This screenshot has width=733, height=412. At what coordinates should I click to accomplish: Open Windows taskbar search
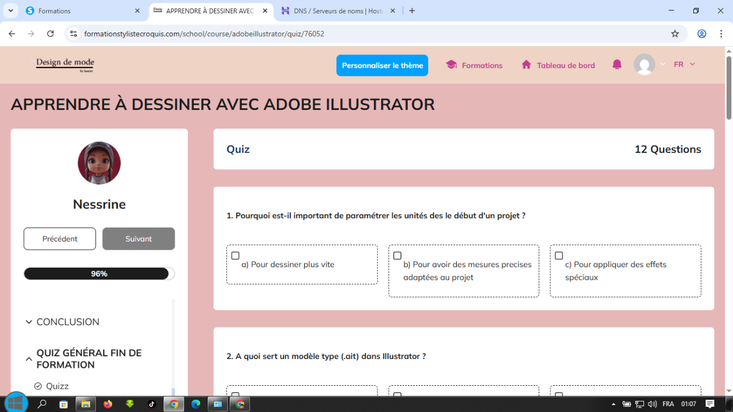pyautogui.click(x=42, y=404)
